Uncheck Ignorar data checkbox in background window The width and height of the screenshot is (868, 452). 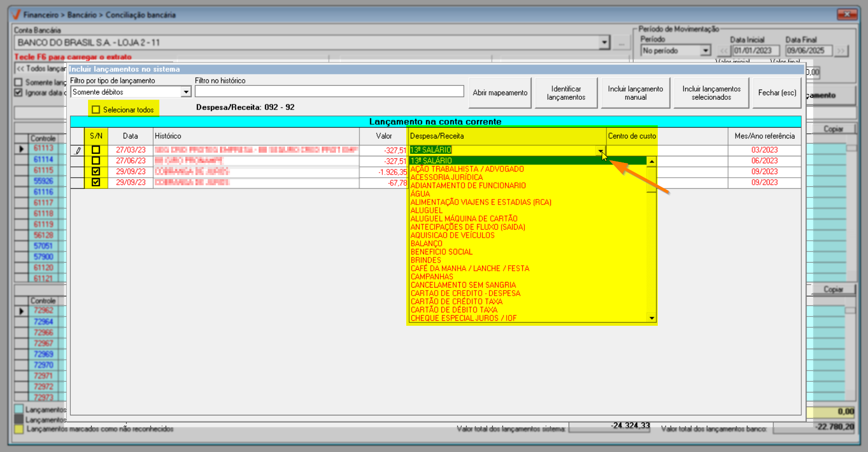(18, 93)
